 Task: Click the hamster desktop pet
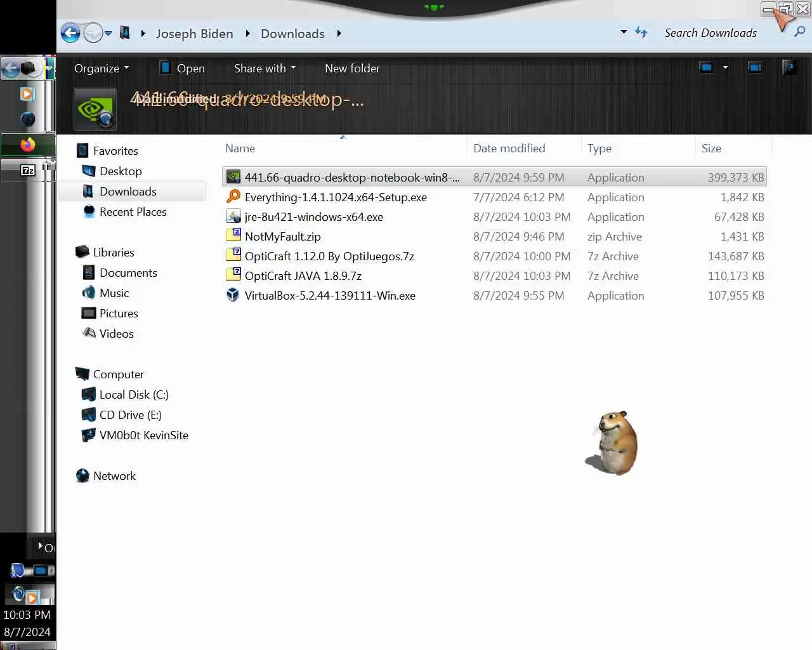tap(612, 442)
